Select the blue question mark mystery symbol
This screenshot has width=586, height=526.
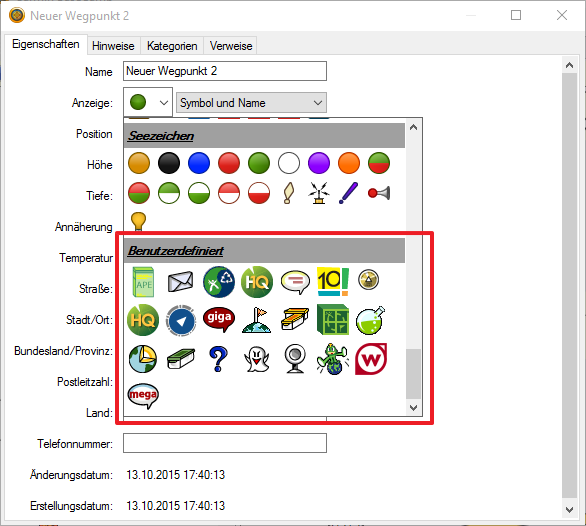click(x=218, y=359)
